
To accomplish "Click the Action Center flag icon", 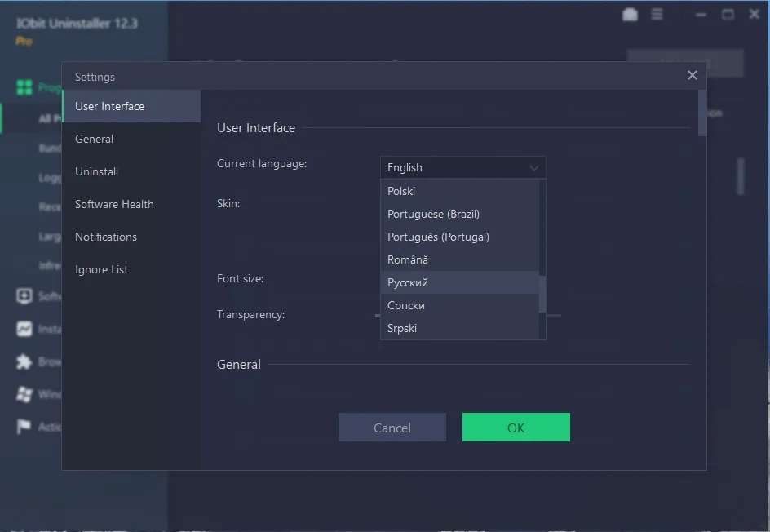I will tap(23, 427).
